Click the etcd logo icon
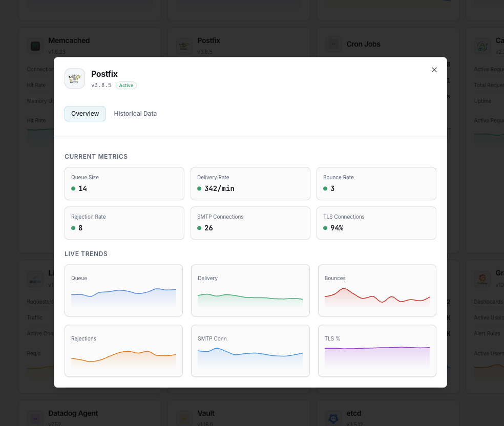This screenshot has width=504, height=426. (x=333, y=418)
